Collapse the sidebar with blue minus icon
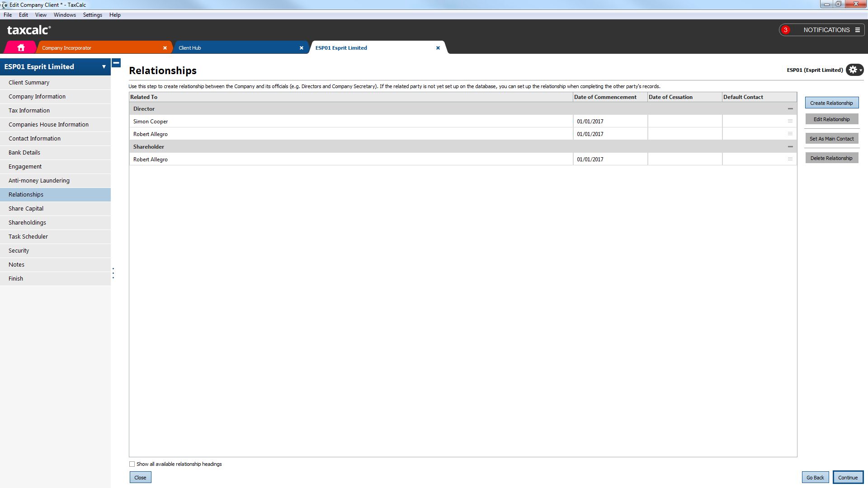This screenshot has width=868, height=488. click(x=116, y=63)
